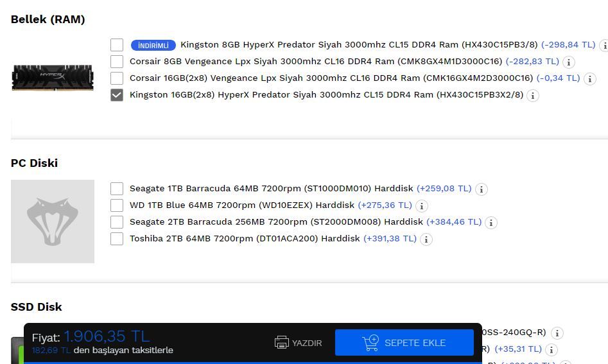
Task: Click price difference (-0,34 TL)
Action: pyautogui.click(x=559, y=78)
